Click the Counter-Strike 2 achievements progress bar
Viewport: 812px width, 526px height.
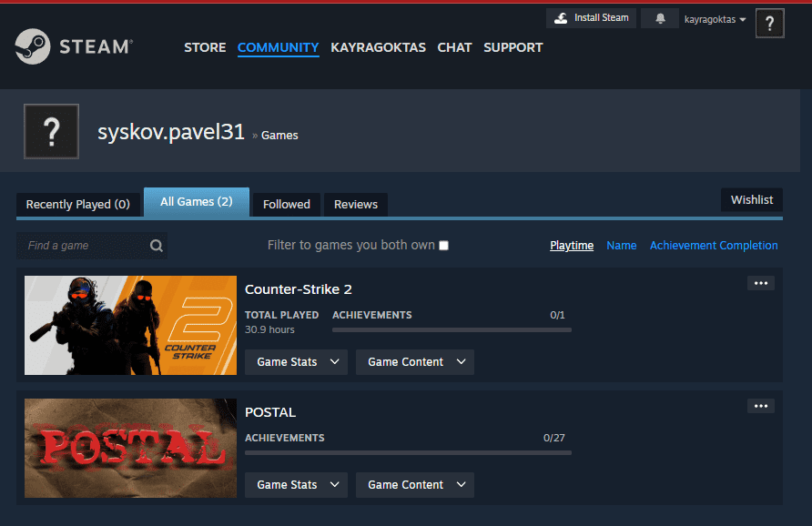click(x=452, y=329)
